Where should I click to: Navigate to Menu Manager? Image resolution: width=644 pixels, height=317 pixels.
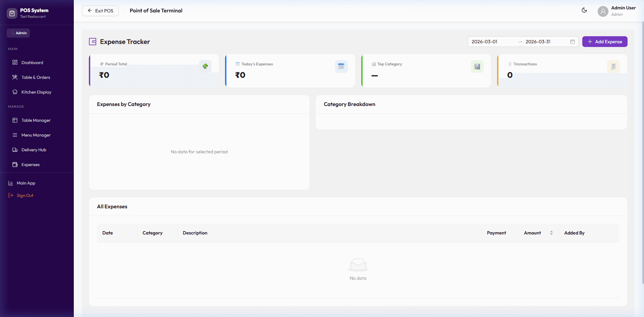click(36, 135)
